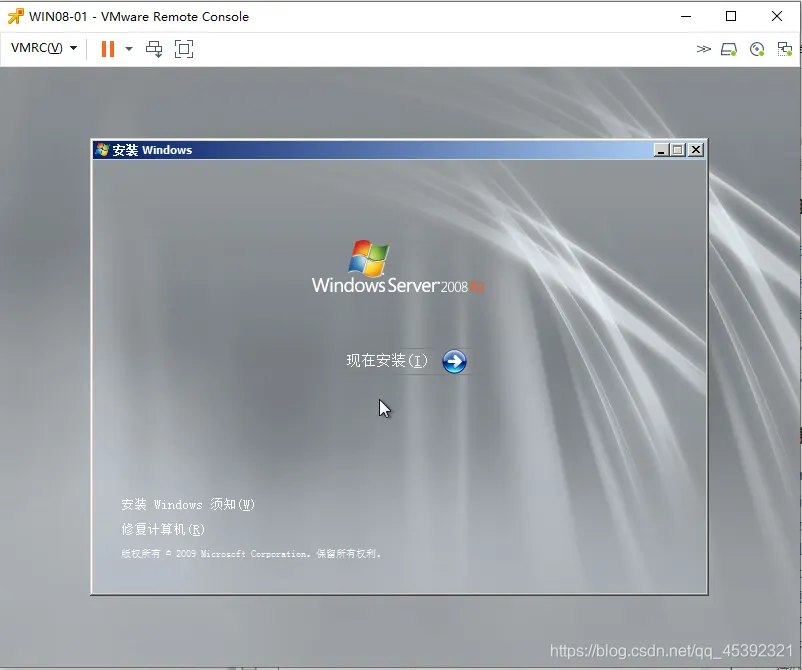The height and width of the screenshot is (670, 802).
Task: Close the VMware Remote Console window
Action: [x=776, y=16]
